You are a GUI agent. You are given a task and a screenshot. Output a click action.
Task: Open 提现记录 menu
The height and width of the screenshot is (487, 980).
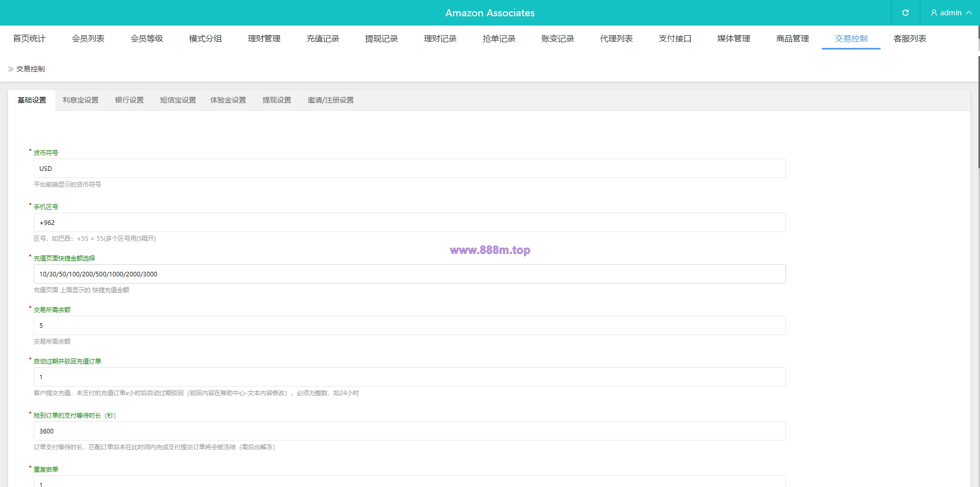(x=381, y=39)
